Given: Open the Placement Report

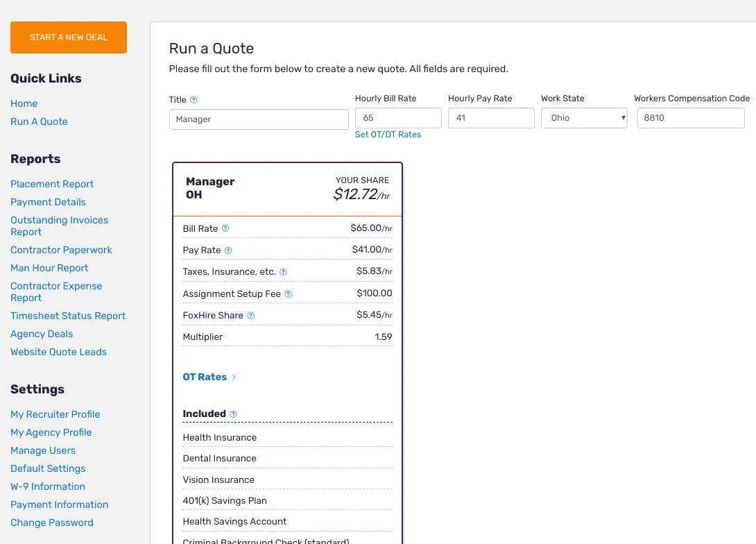Looking at the screenshot, I should (x=52, y=184).
